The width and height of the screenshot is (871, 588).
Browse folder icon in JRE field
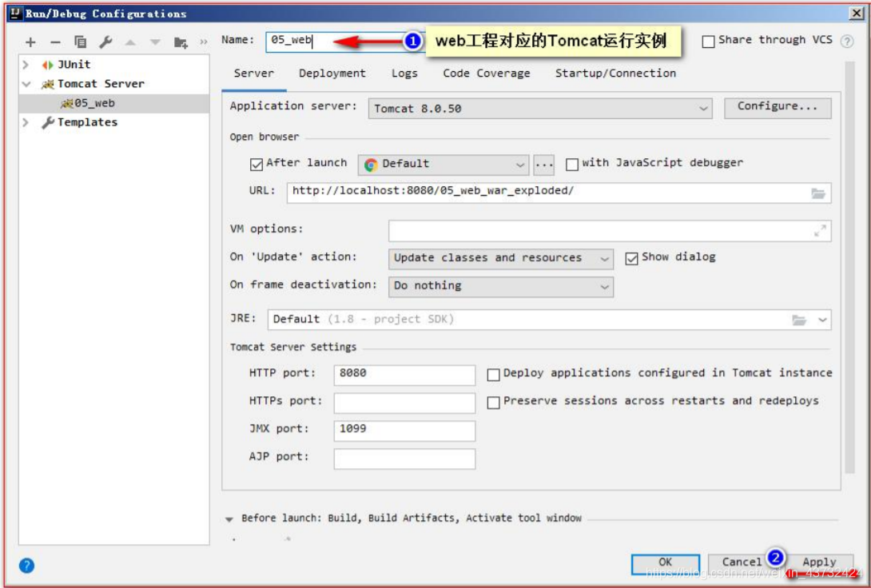pos(799,320)
